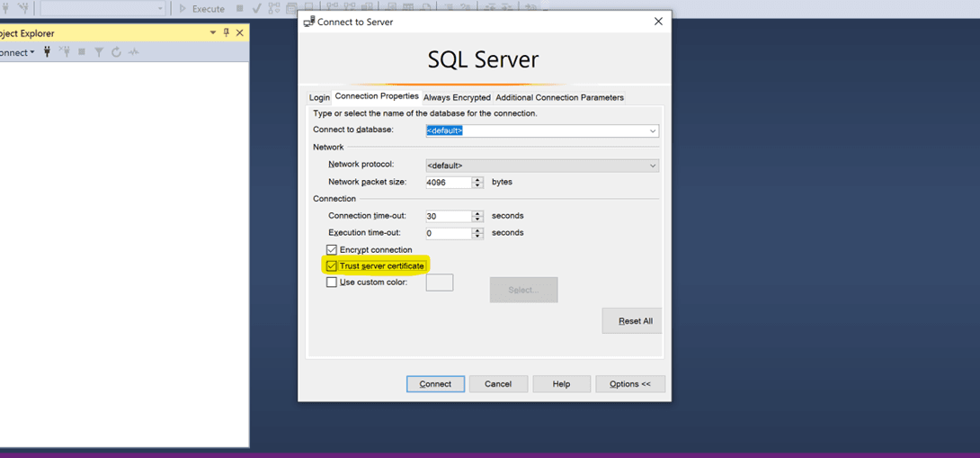Screen dimensions: 980x458
Task: Click the Reset All button
Action: 632,321
